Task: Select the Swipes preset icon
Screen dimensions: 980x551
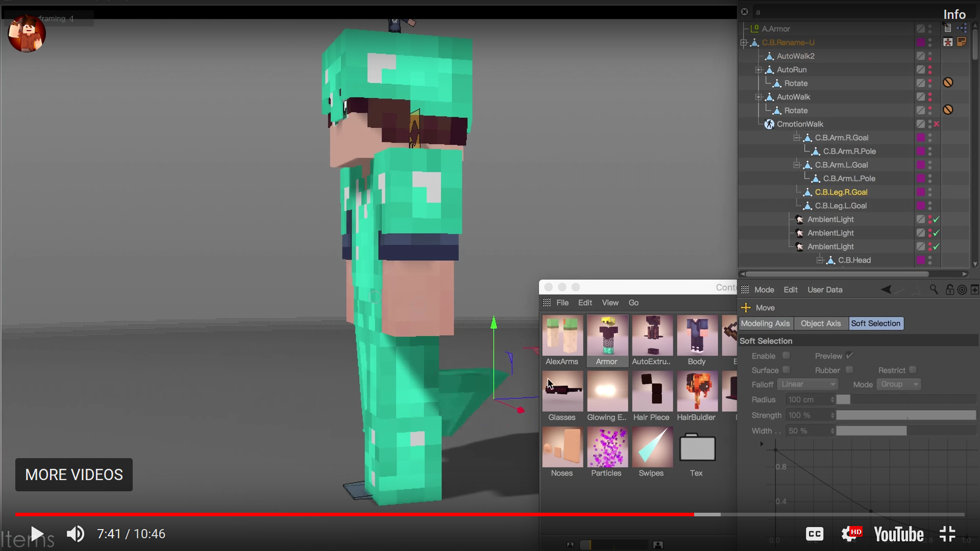Action: point(652,447)
